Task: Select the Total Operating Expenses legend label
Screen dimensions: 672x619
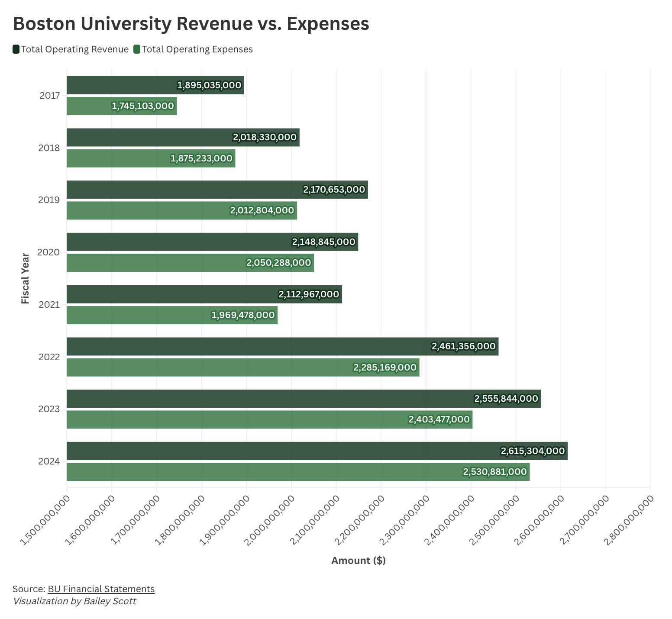Action: point(197,49)
